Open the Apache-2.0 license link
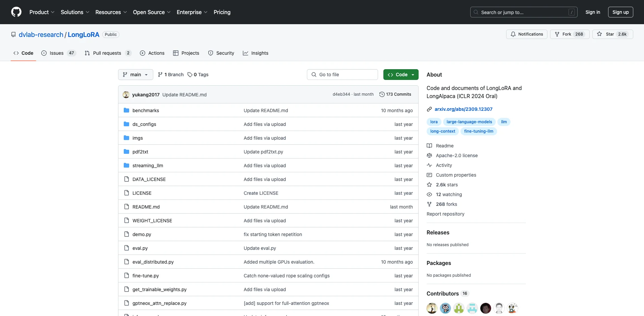The image size is (644, 316). click(452, 155)
